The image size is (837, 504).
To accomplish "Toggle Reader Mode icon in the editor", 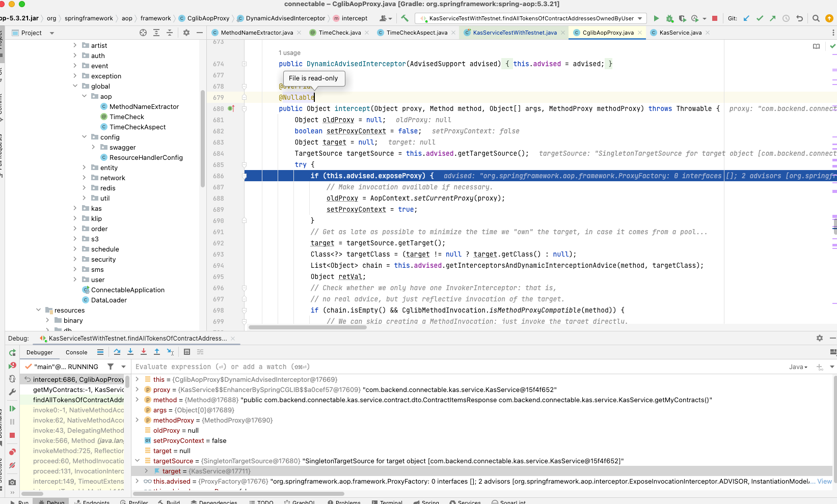I will pos(816,46).
